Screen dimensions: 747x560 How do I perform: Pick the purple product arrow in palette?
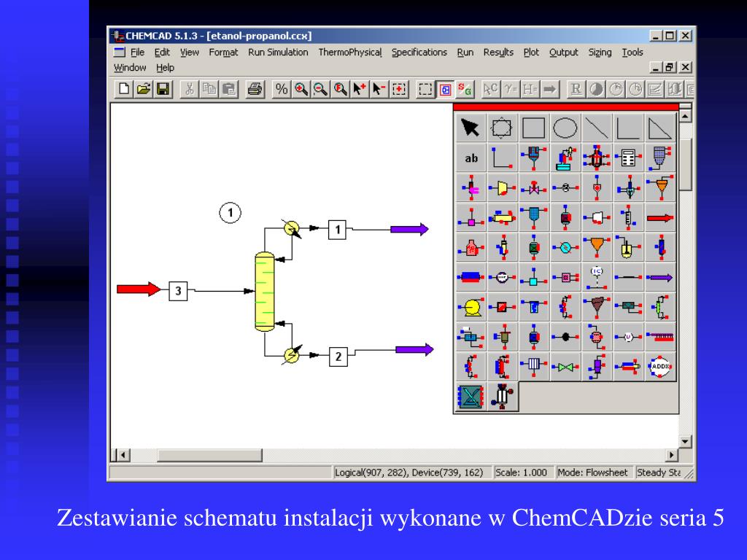pos(659,277)
